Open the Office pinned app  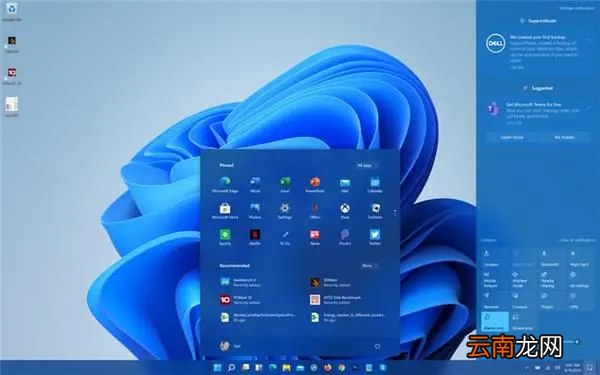(x=315, y=210)
